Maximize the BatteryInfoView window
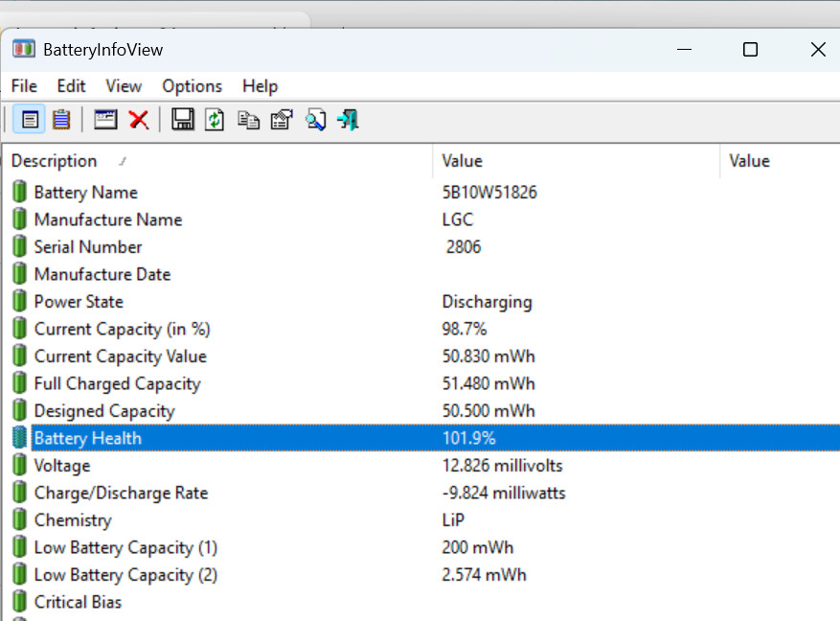The image size is (840, 621). point(751,50)
